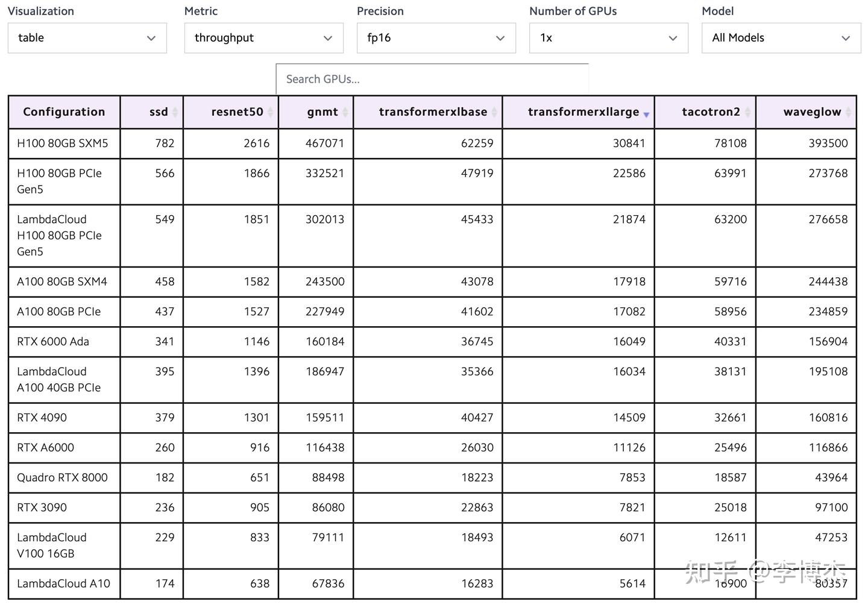Select the H100 80GB PCIe Gen5 row name
Screen dimensions: 868x607
(x=59, y=181)
